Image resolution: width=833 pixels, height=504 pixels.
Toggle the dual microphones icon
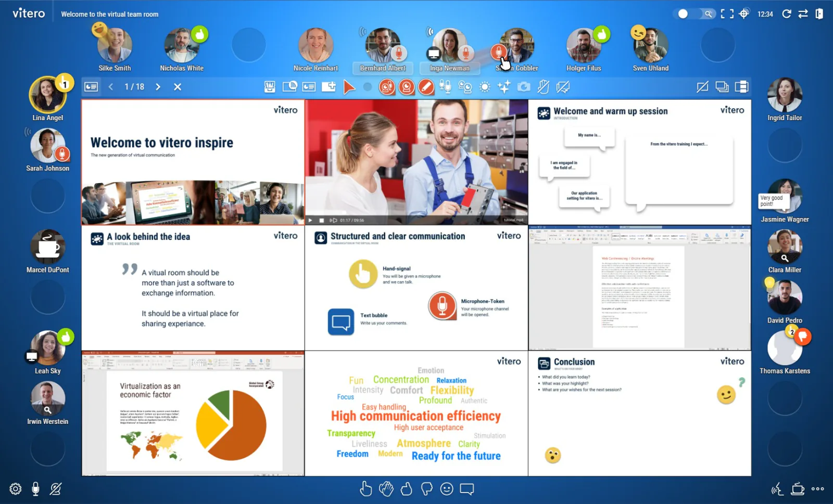[x=445, y=87]
